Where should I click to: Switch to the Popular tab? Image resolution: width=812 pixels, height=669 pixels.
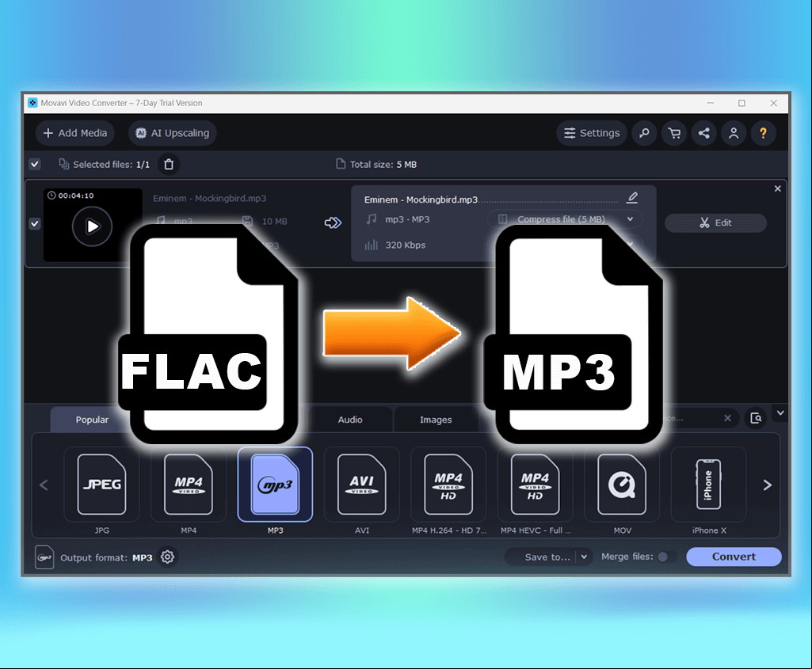click(92, 420)
